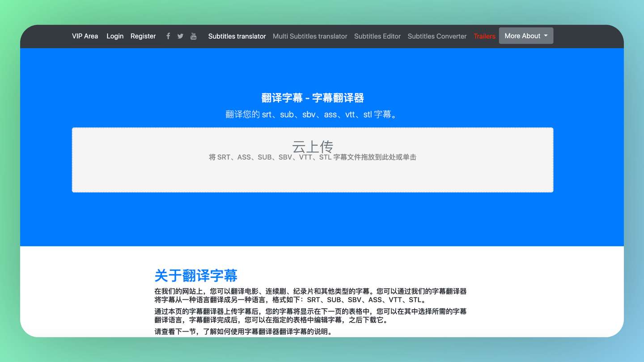Click the 翻译字幕 - 字幕翻译器 heading
Screen dimensions: 644x362
tap(313, 98)
